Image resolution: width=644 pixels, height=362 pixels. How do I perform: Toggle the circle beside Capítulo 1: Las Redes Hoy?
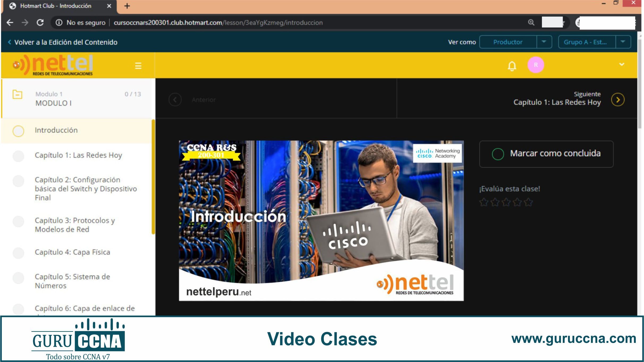click(x=18, y=156)
